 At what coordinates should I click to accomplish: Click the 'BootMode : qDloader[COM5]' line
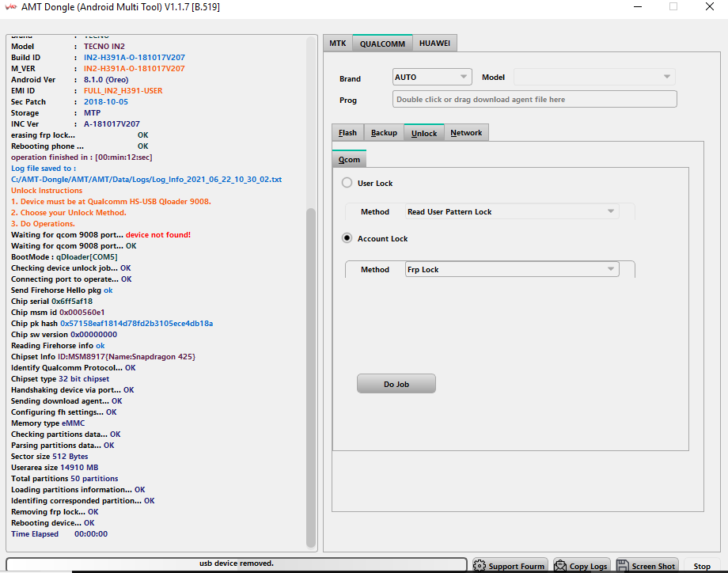(x=64, y=256)
